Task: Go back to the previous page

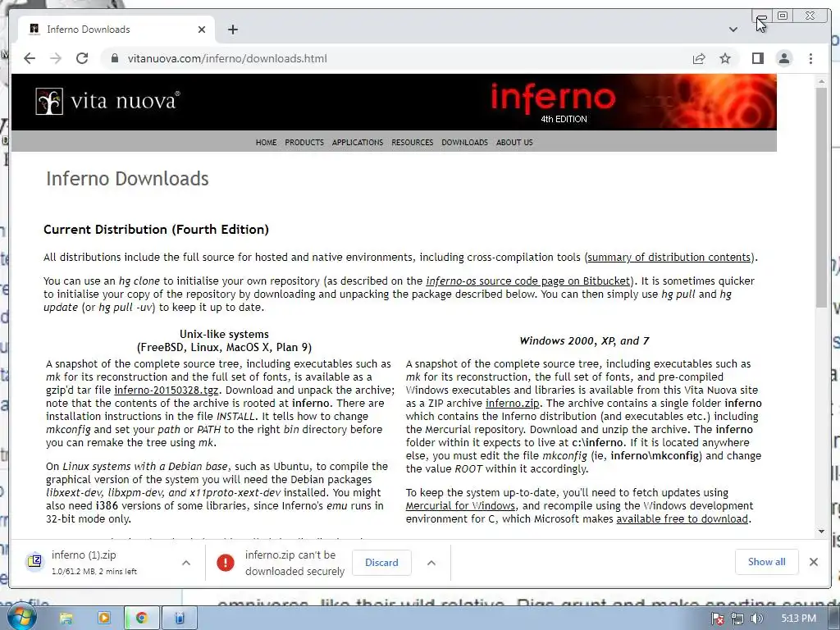Action: pos(30,58)
